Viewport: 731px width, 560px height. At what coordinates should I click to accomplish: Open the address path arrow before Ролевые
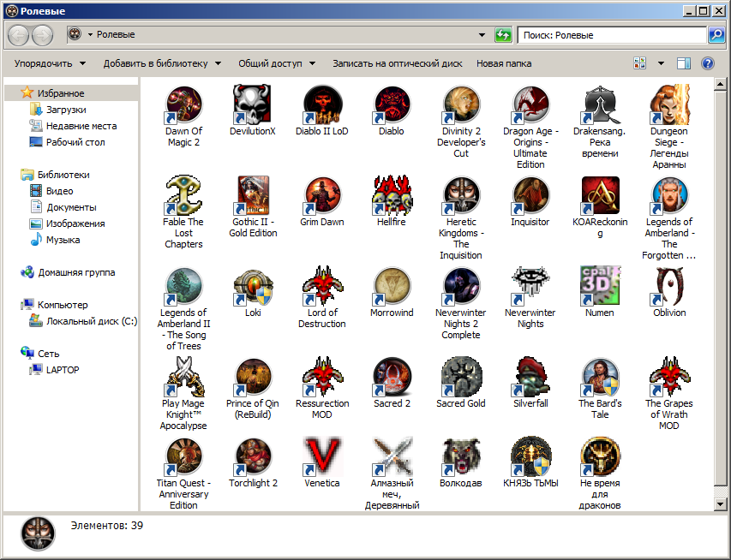pyautogui.click(x=90, y=34)
